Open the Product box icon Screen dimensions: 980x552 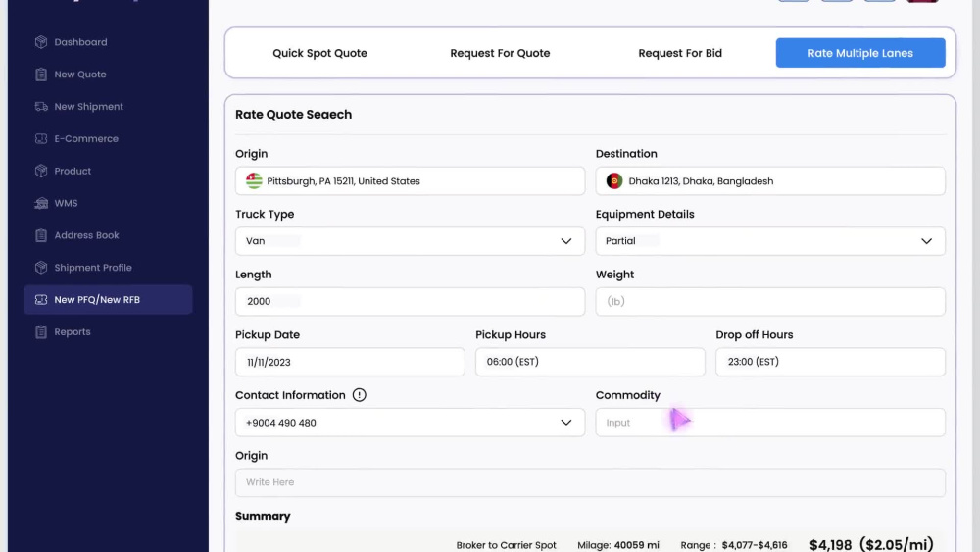tap(41, 171)
